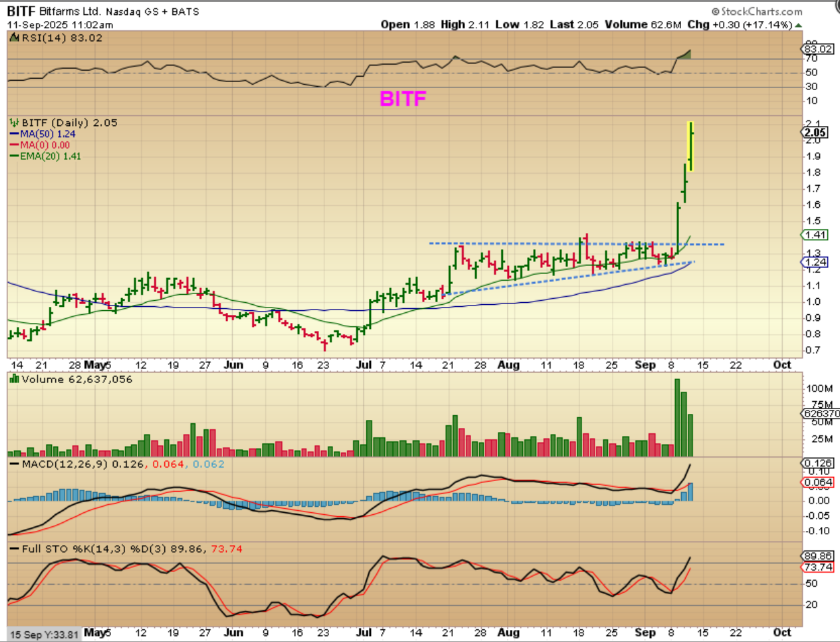Click the red 73.74 stochastic legend value

pyautogui.click(x=227, y=548)
